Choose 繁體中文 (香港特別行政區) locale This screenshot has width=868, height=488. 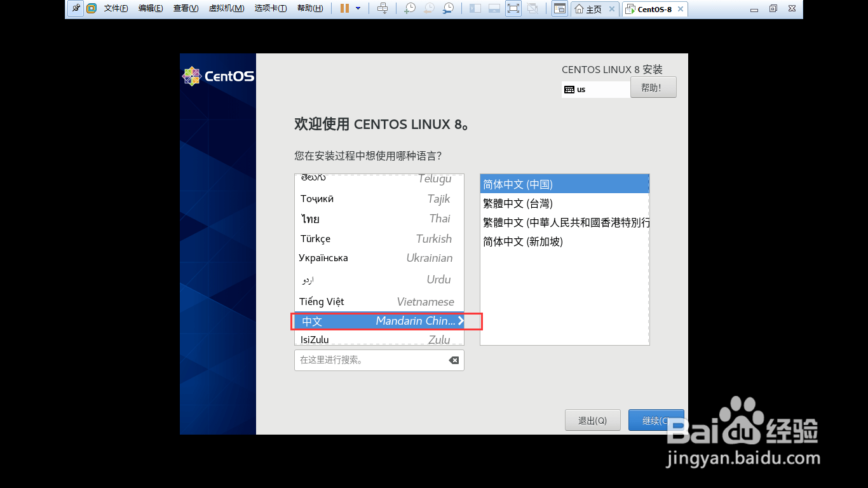(564, 222)
